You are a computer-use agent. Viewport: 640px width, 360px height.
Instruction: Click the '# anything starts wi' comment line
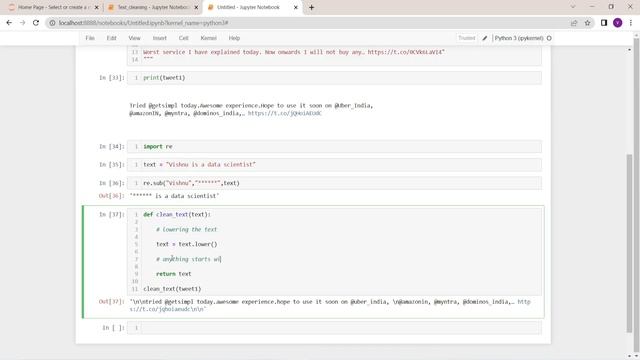pos(188,259)
